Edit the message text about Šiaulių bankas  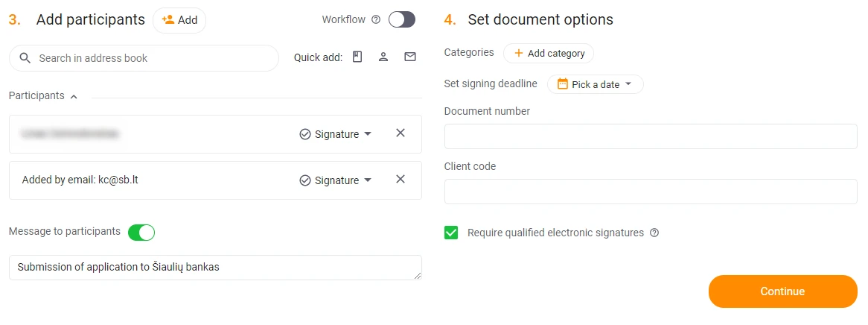pos(215,268)
